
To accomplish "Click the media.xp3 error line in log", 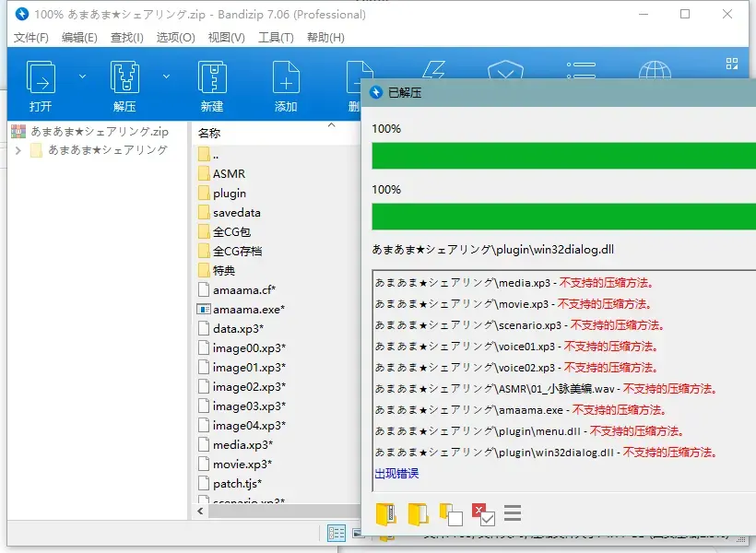I will [514, 283].
